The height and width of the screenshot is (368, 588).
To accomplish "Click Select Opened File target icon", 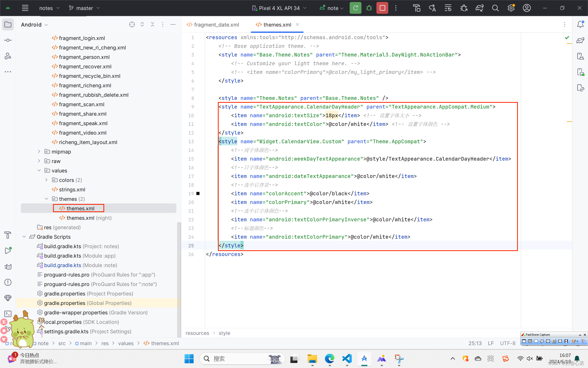I will coord(132,24).
